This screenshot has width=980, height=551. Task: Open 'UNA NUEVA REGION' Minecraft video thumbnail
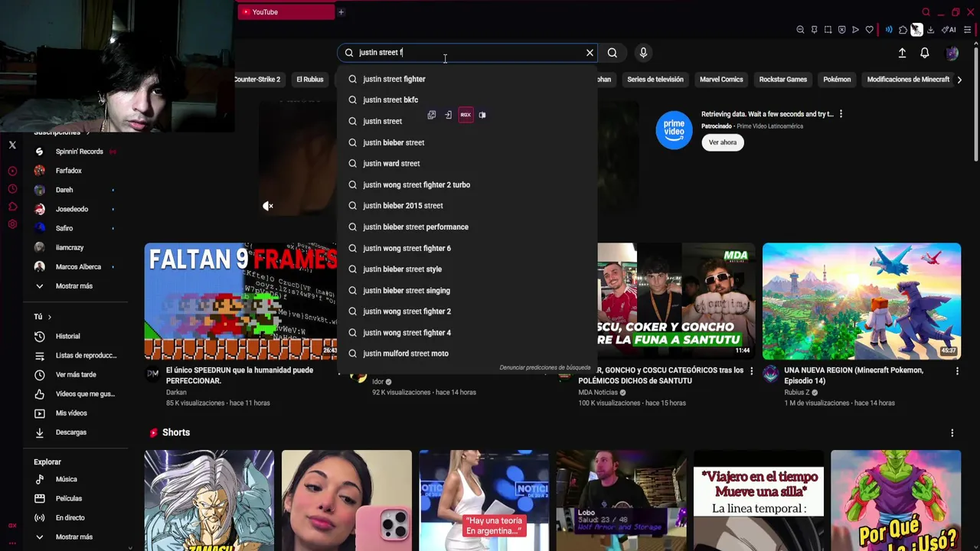pos(861,302)
